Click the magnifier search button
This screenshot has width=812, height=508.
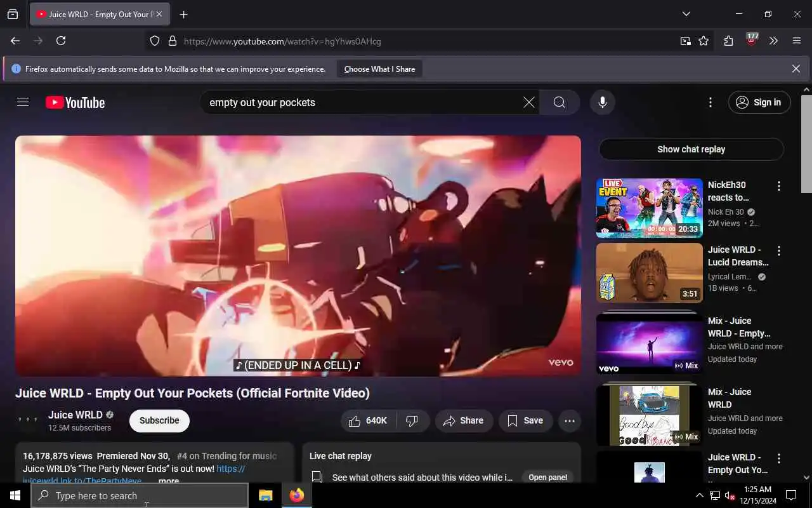(x=559, y=102)
